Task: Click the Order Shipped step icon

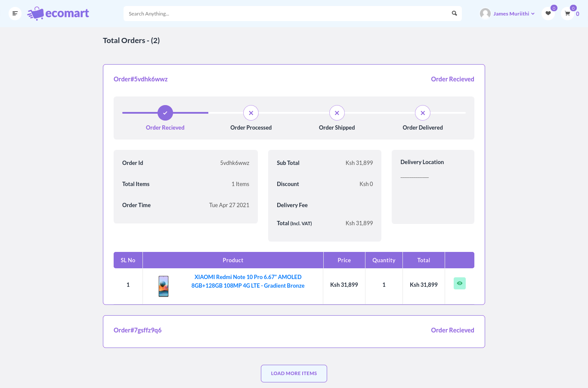Action: pyautogui.click(x=337, y=113)
